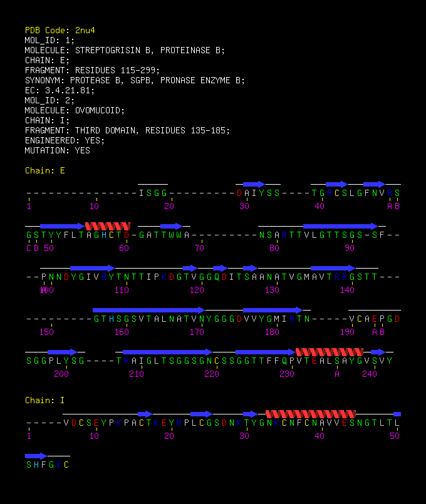The width and height of the screenshot is (426, 504).
Task: Click residue number 110 label
Action: (x=122, y=291)
